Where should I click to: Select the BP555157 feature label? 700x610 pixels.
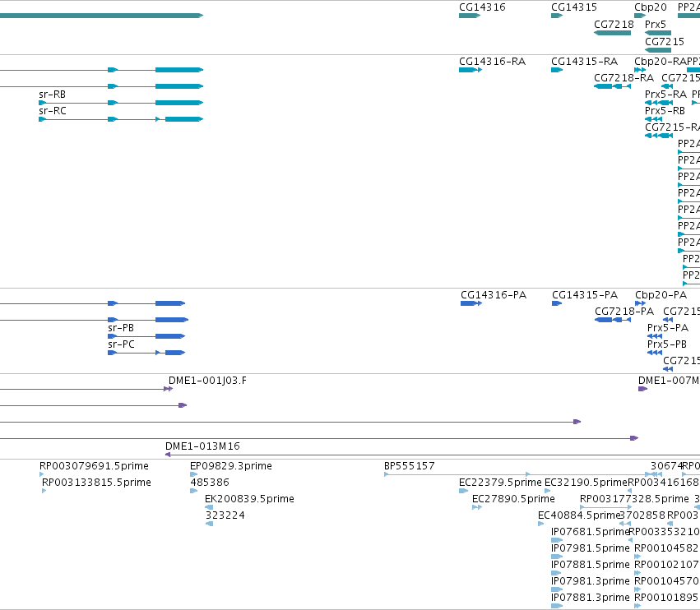pos(410,466)
